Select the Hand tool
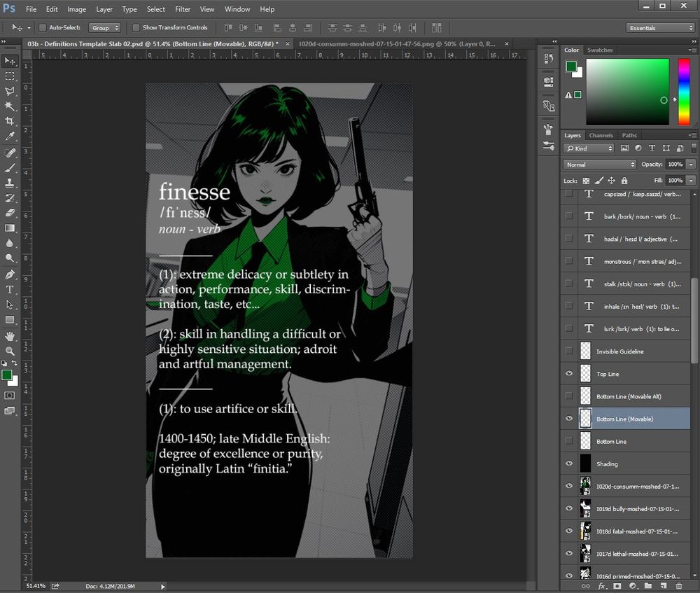The width and height of the screenshot is (700, 593). tap(10, 335)
